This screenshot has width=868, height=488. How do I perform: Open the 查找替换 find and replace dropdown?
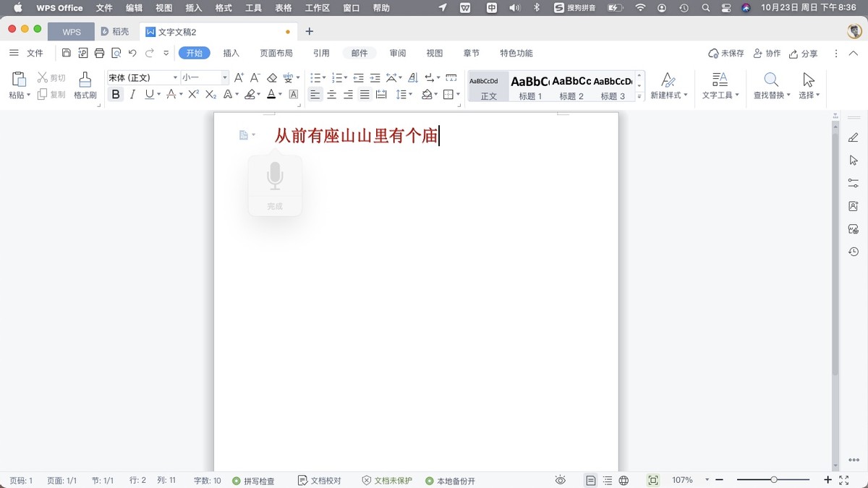tap(772, 95)
